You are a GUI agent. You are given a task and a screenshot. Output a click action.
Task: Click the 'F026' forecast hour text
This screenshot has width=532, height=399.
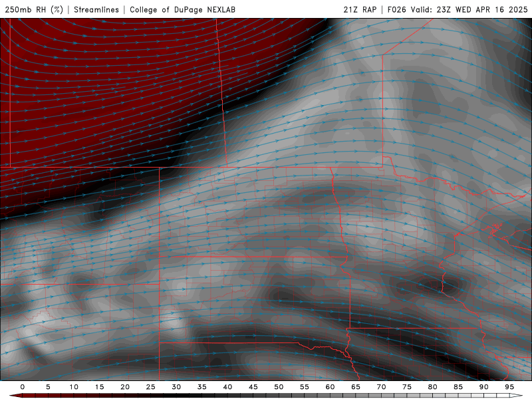click(396, 9)
